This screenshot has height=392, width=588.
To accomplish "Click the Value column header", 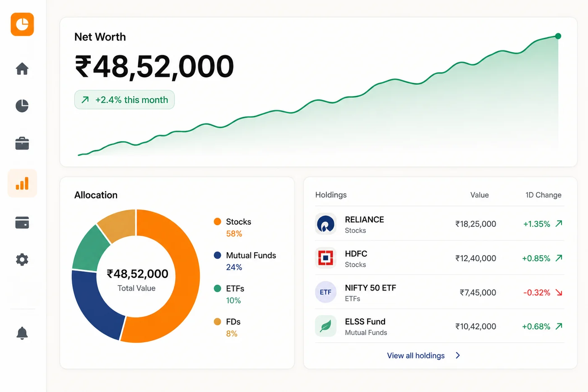I will (480, 195).
